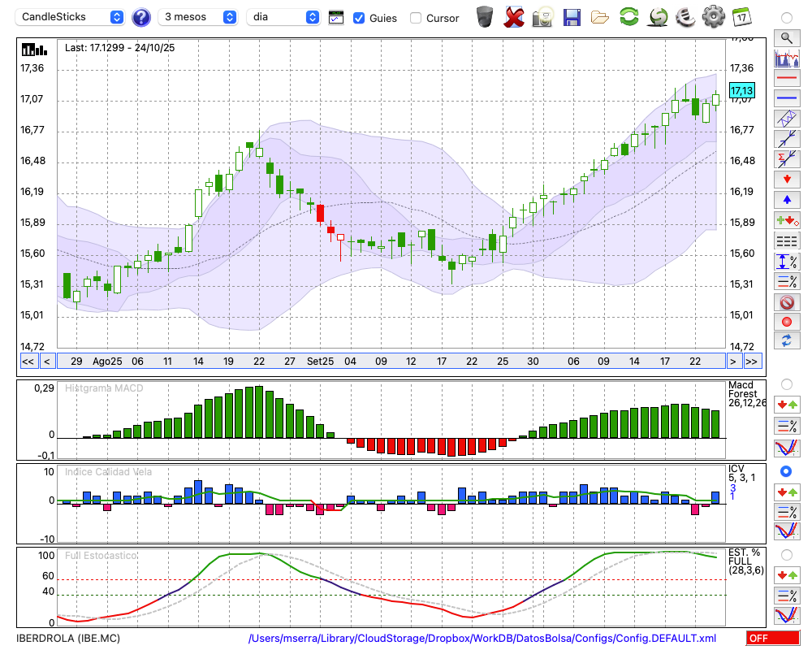This screenshot has height=650, width=812.
Task: Enable the Cursor checkbox
Action: (x=416, y=18)
